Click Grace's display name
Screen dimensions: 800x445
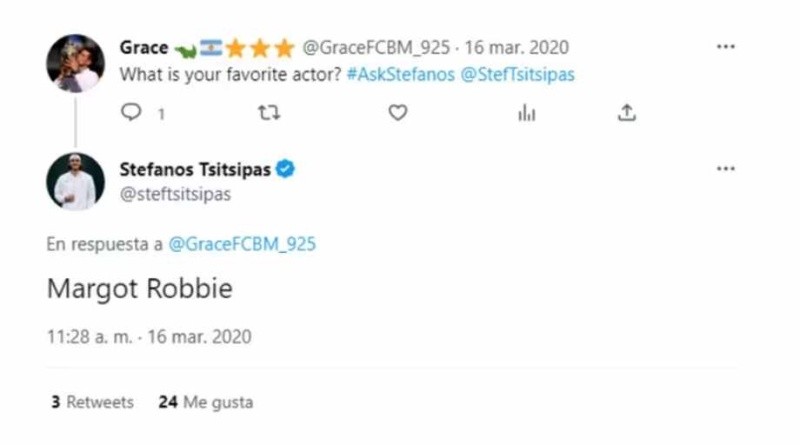click(144, 47)
